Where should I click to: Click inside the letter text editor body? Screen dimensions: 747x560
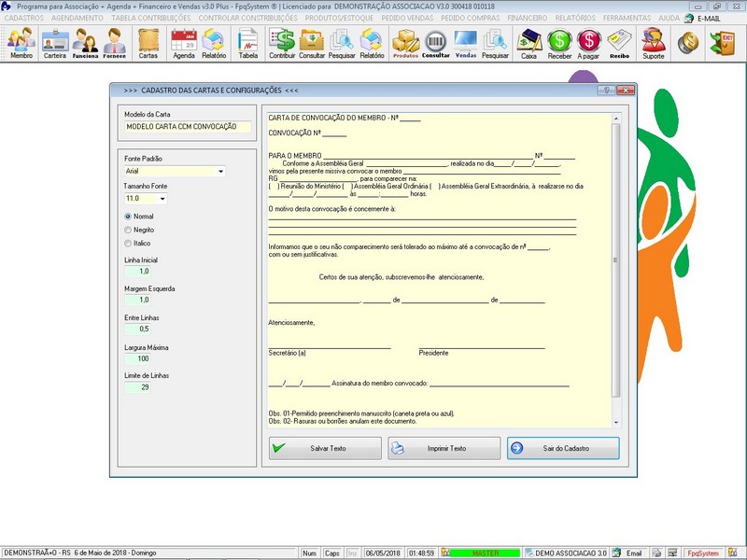coord(438,270)
